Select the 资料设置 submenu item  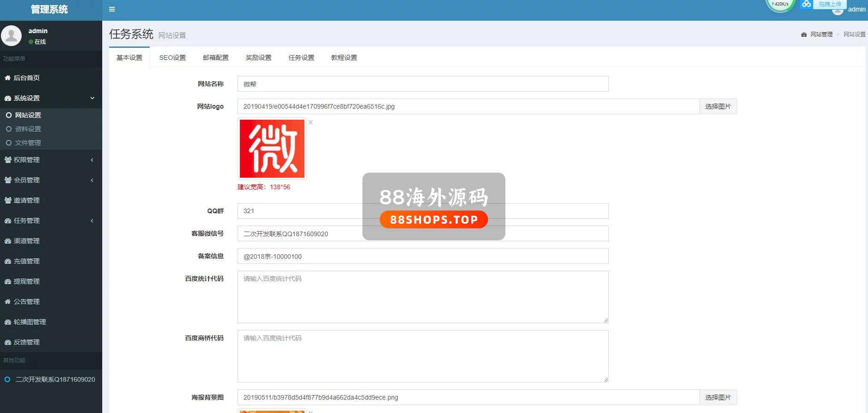pyautogui.click(x=28, y=129)
